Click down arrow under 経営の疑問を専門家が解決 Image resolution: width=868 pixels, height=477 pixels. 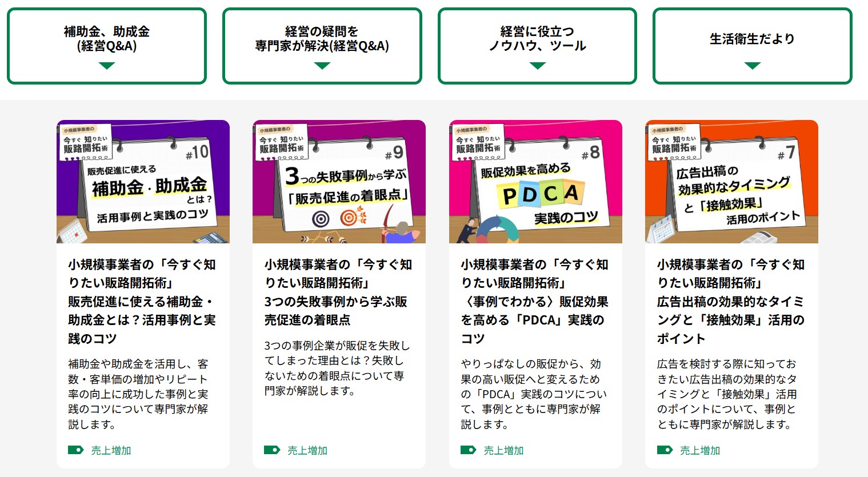322,66
